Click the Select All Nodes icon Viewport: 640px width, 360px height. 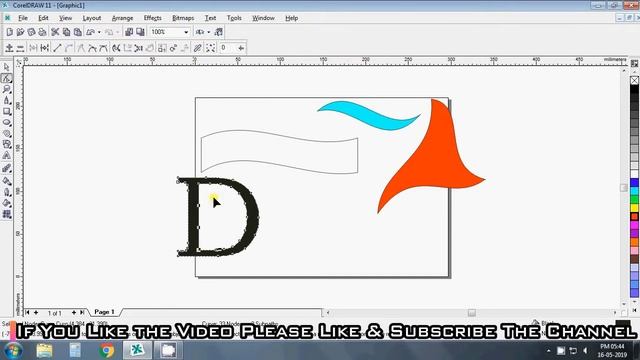tap(211, 48)
